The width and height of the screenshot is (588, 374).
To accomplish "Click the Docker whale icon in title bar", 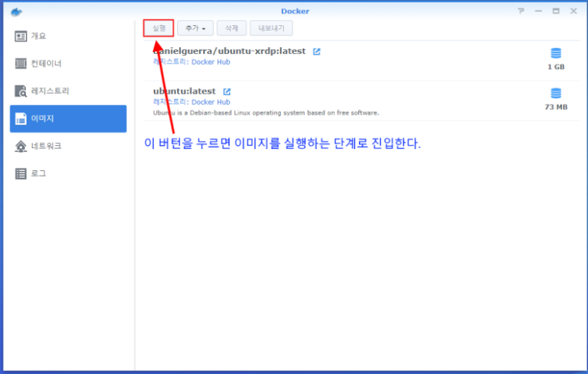I will (x=17, y=11).
